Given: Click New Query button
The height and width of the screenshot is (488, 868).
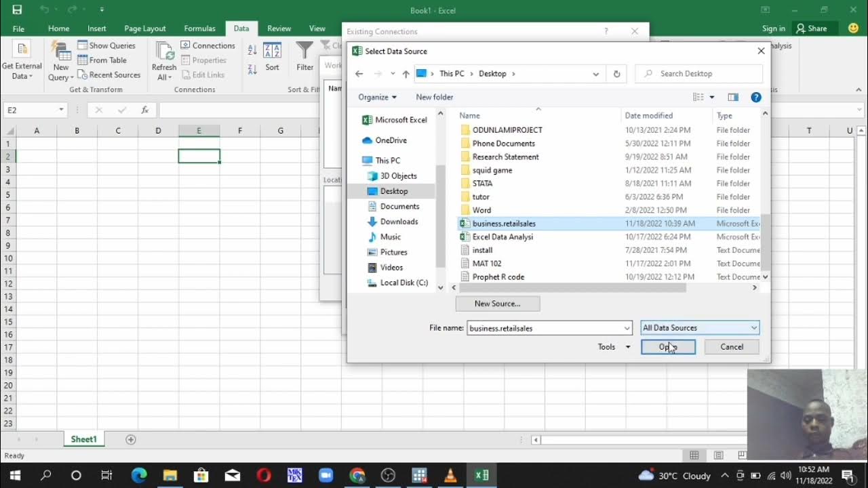Looking at the screenshot, I should click(61, 62).
